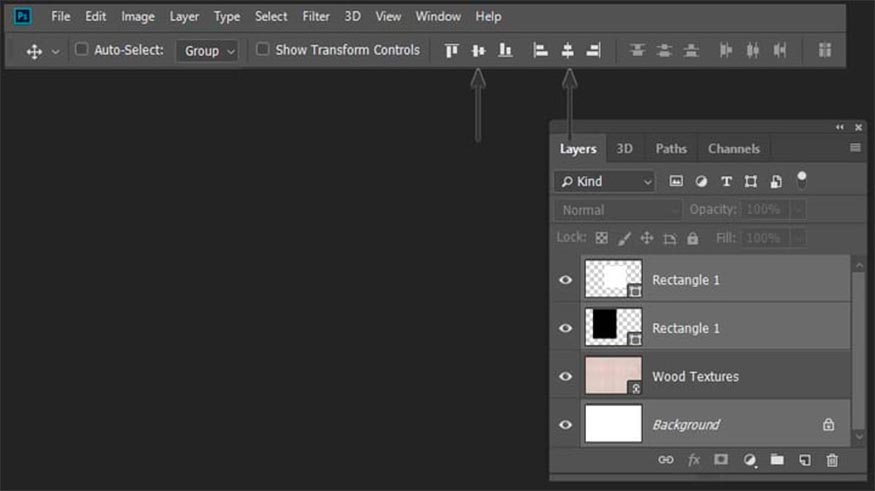Filter for shape layers icon

click(751, 181)
